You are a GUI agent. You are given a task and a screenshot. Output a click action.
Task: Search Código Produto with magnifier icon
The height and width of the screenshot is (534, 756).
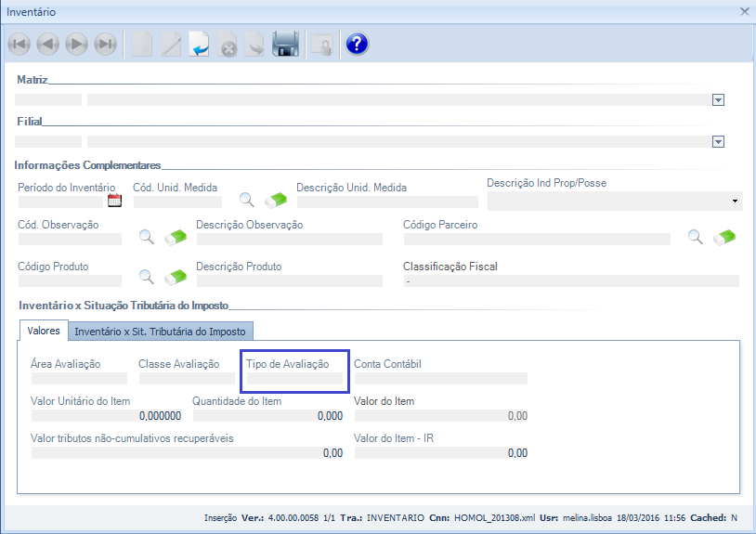(x=147, y=277)
